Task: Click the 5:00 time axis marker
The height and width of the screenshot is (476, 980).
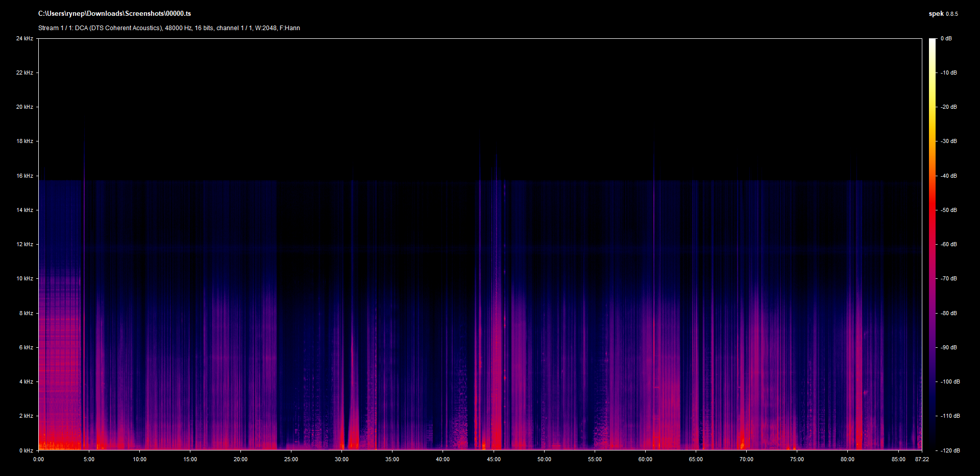Action: click(89, 459)
